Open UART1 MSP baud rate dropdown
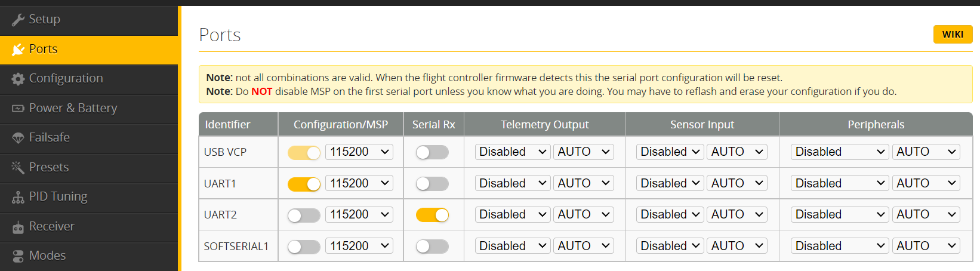This screenshot has width=980, height=271. [x=359, y=184]
